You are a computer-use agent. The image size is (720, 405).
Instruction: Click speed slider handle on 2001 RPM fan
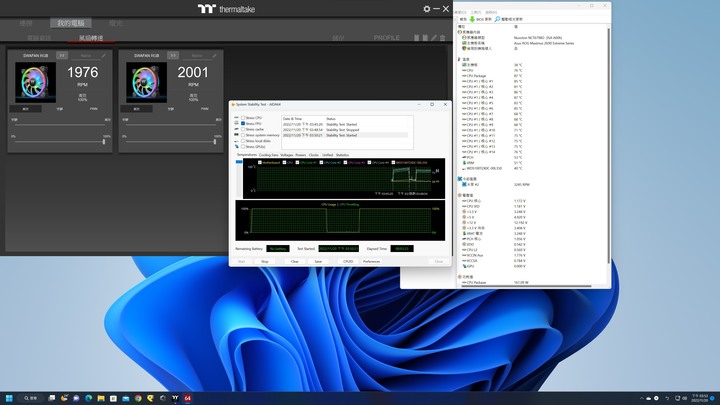tap(215, 142)
